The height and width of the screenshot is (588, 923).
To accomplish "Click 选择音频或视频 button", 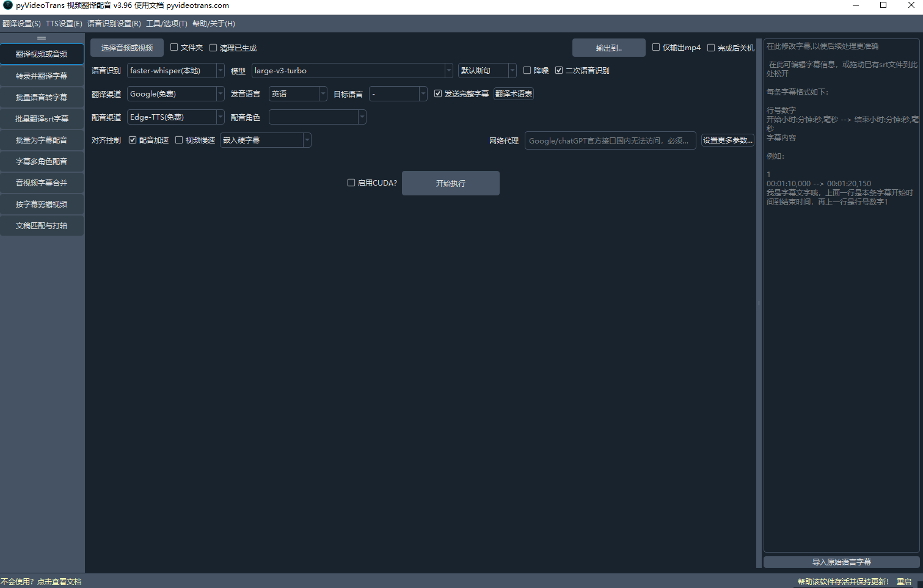I will (x=127, y=48).
